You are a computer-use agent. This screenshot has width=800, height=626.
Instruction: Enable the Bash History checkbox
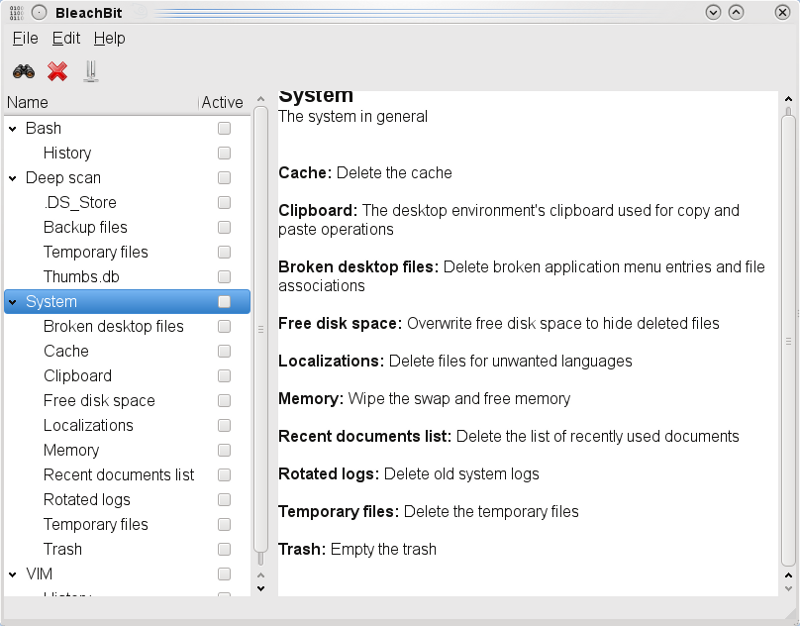pos(224,153)
